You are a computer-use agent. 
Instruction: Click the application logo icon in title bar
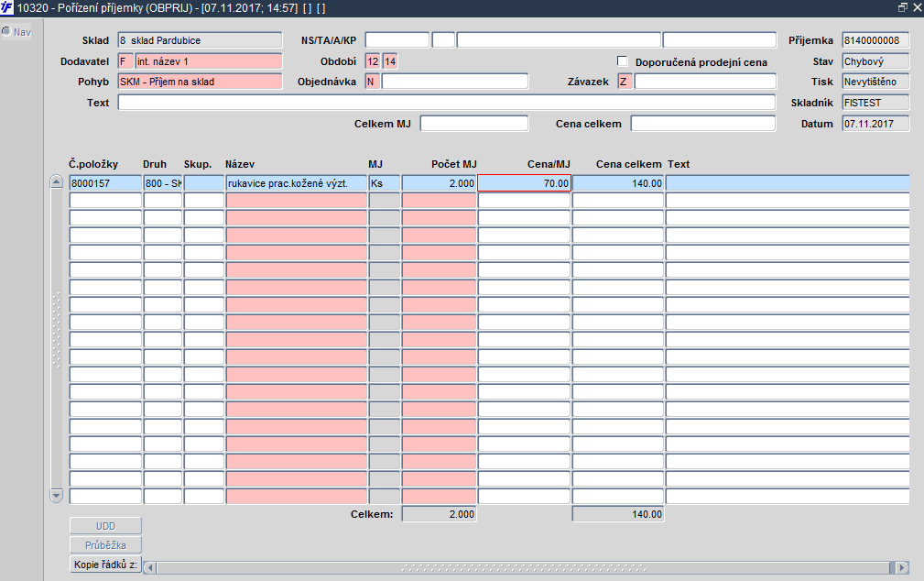[x=6, y=7]
